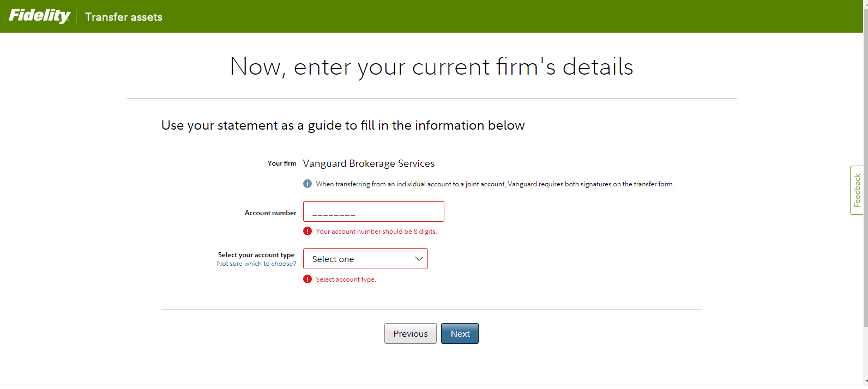Screen dimensions: 868x389
Task: Click the vertical scrollbar thumb
Action: coord(866,163)
